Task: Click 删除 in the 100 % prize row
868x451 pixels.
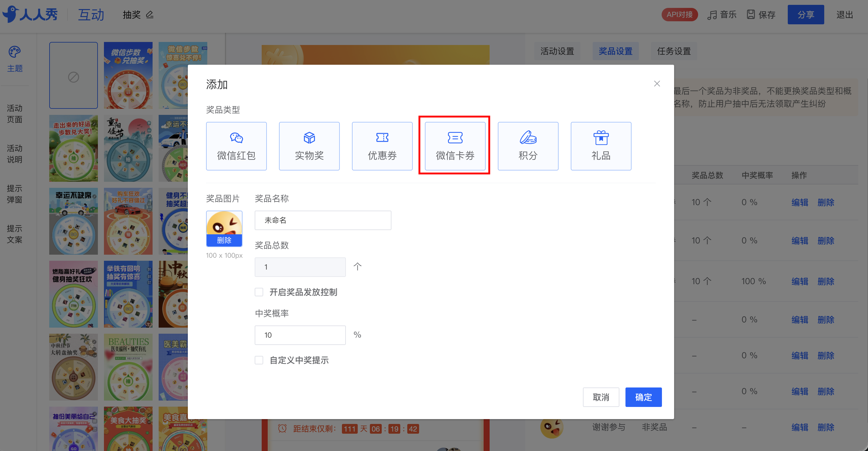Action: click(826, 281)
